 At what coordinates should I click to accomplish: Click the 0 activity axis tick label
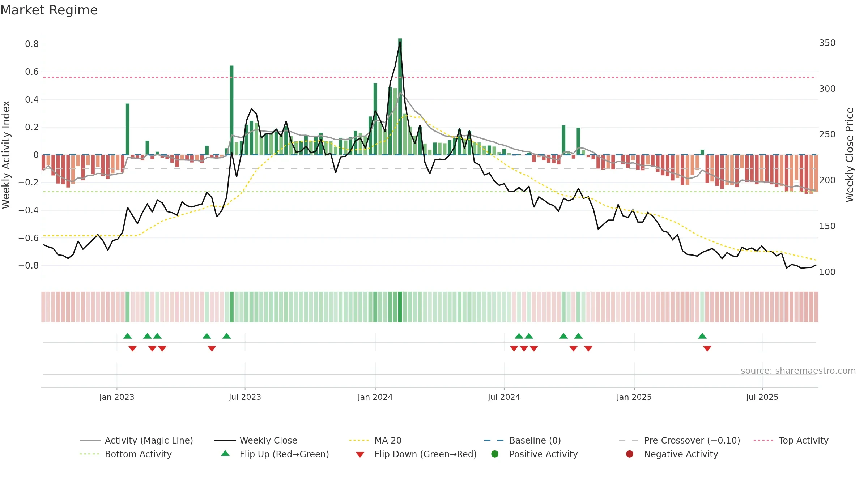click(x=36, y=155)
